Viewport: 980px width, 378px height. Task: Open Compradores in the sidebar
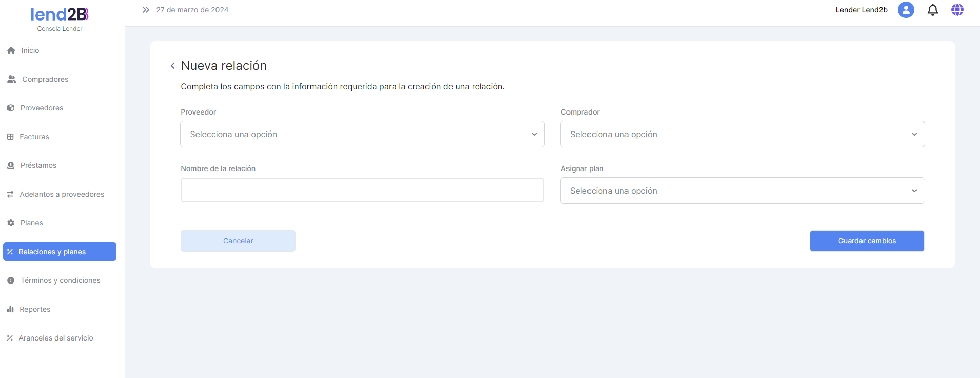point(45,79)
